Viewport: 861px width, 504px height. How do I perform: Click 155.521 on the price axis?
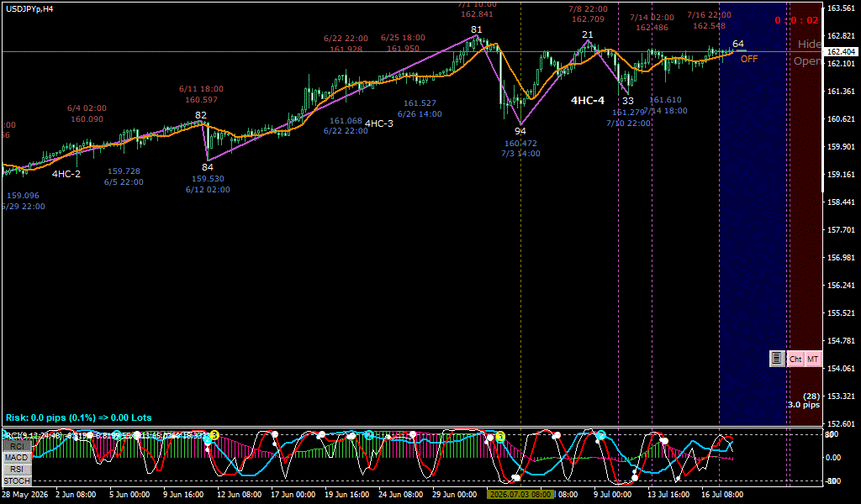pos(842,312)
